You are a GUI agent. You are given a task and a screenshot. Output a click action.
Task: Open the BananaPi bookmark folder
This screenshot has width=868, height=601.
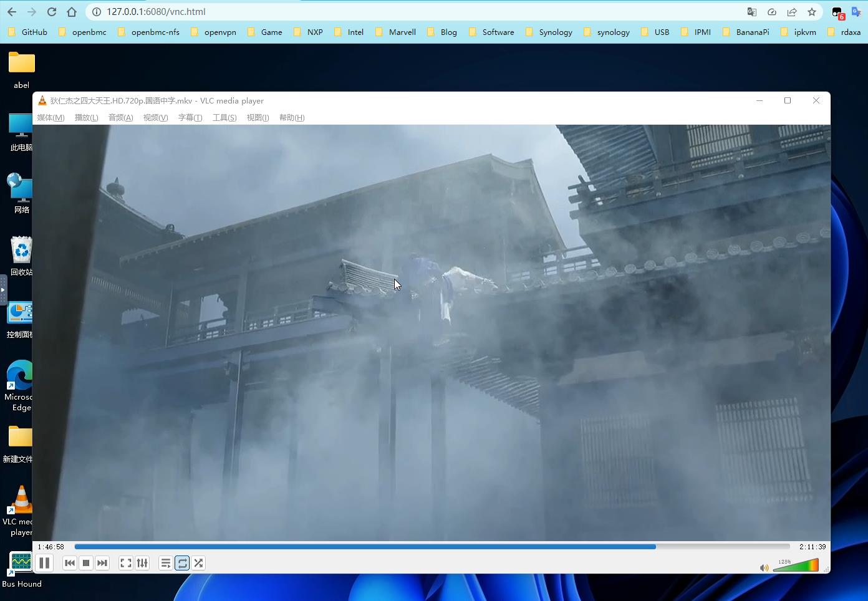coord(746,32)
